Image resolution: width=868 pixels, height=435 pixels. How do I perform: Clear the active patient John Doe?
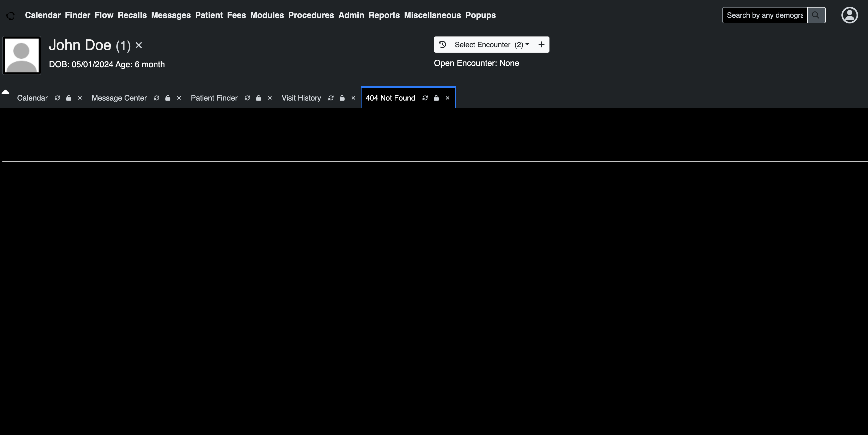139,45
